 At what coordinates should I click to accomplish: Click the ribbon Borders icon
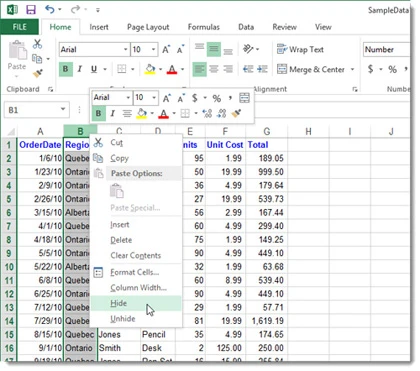122,69
